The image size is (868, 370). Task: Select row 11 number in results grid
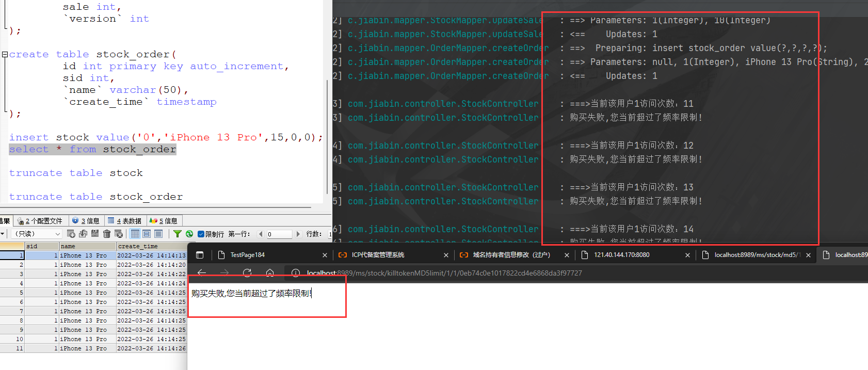point(12,348)
